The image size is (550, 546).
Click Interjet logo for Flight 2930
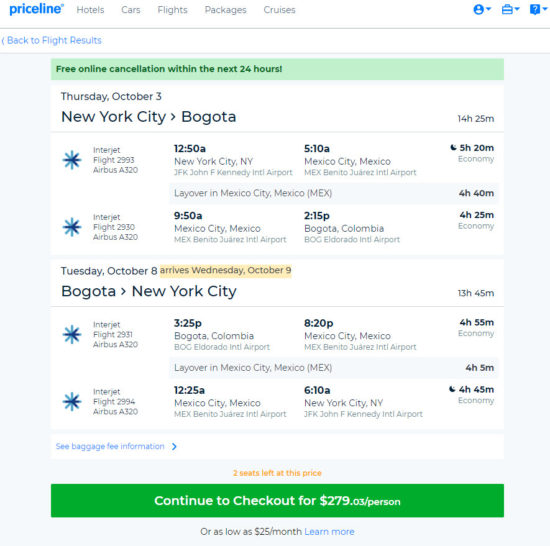pyautogui.click(x=72, y=227)
